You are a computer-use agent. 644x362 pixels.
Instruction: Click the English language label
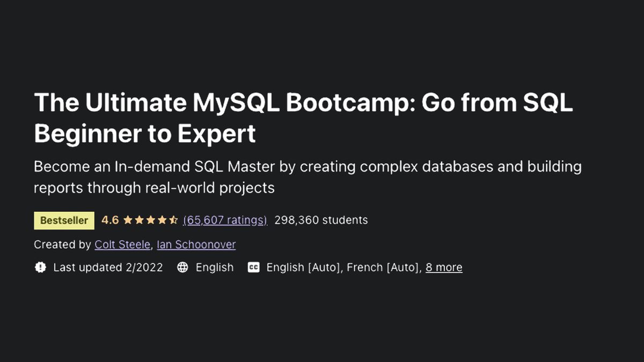(215, 267)
